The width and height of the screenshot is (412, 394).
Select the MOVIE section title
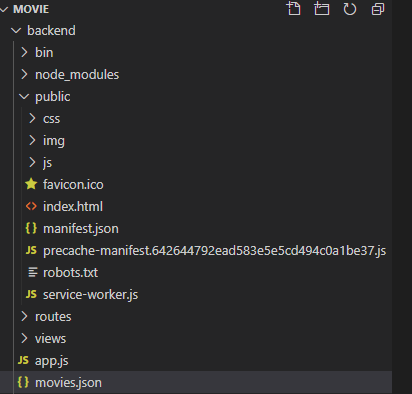[x=31, y=9]
